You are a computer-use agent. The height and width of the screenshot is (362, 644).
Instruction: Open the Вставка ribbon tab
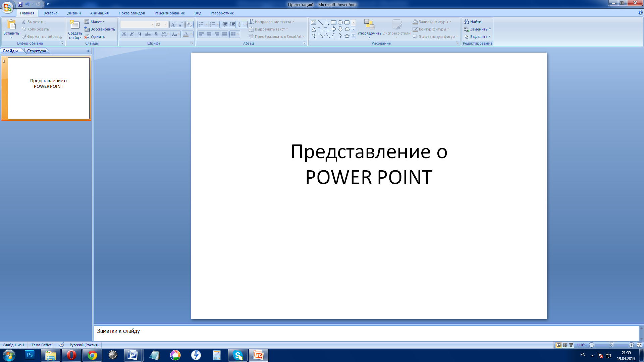tap(50, 13)
